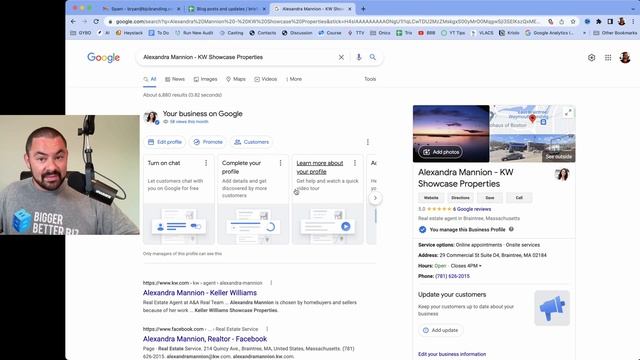Viewport: 640px width, 360px height.
Task: Click the Call button
Action: click(x=519, y=198)
